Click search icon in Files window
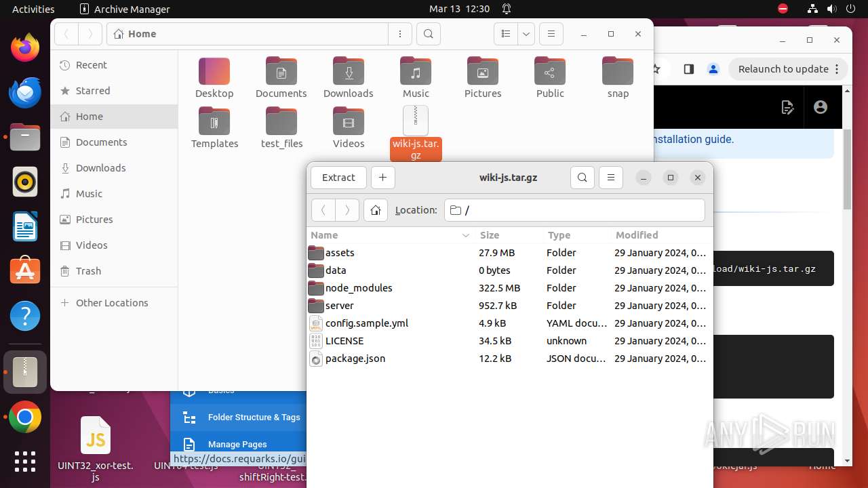This screenshot has width=868, height=488. click(x=429, y=34)
